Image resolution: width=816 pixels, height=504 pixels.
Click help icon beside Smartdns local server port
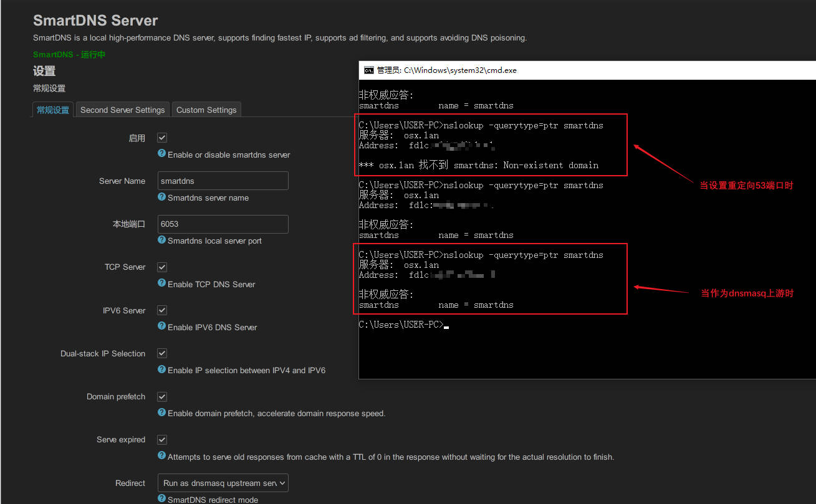coord(162,240)
